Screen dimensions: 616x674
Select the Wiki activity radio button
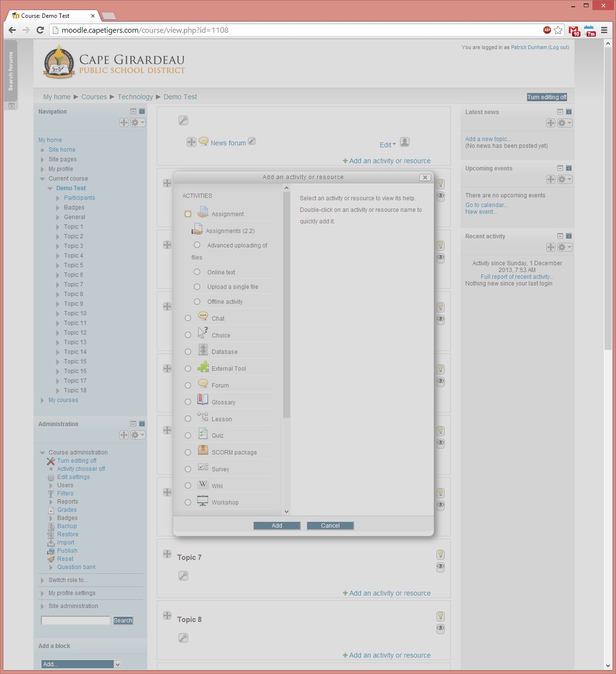tap(188, 486)
